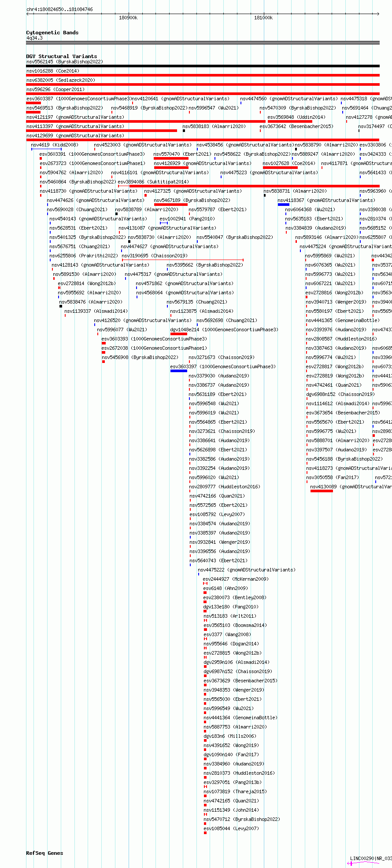Click the red bar under nsv4130089
392x868 pixels.
[322, 491]
